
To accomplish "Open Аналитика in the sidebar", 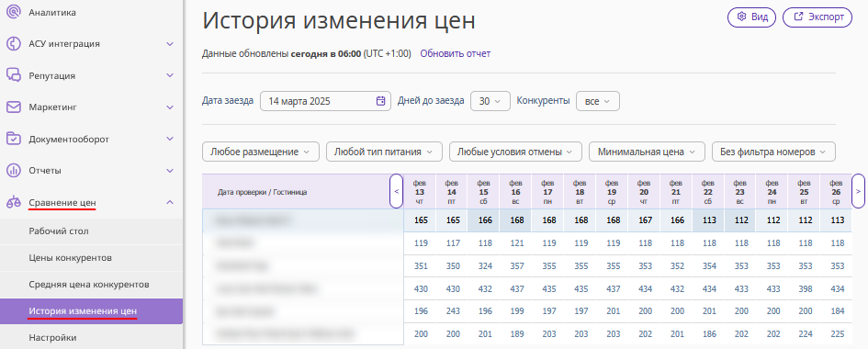I will pyautogui.click(x=52, y=13).
